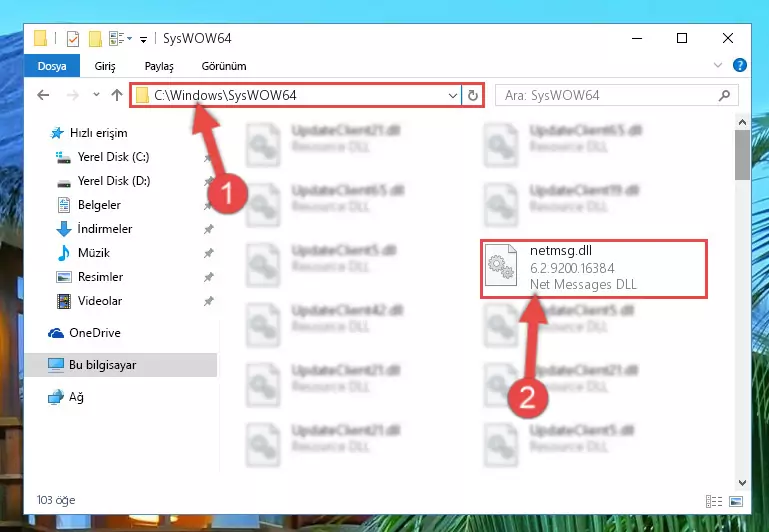The width and height of the screenshot is (769, 532).
Task: Go up one folder level
Action: (x=117, y=95)
